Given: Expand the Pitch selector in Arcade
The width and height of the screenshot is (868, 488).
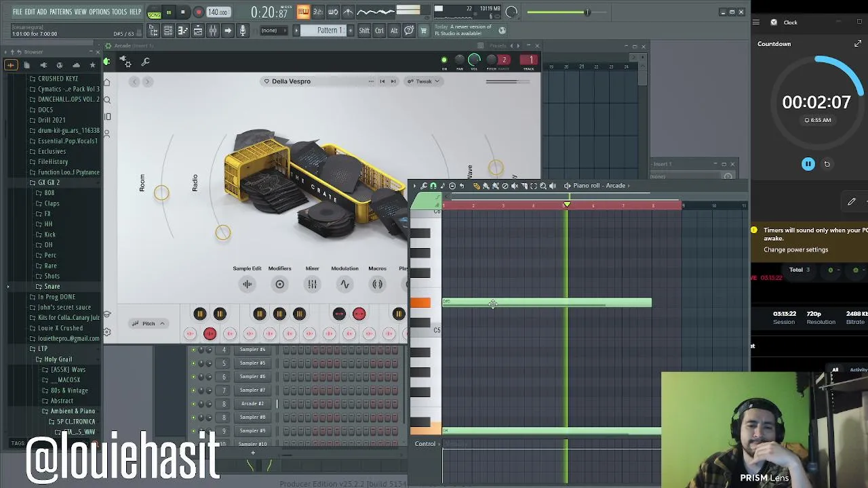Looking at the screenshot, I should [149, 323].
